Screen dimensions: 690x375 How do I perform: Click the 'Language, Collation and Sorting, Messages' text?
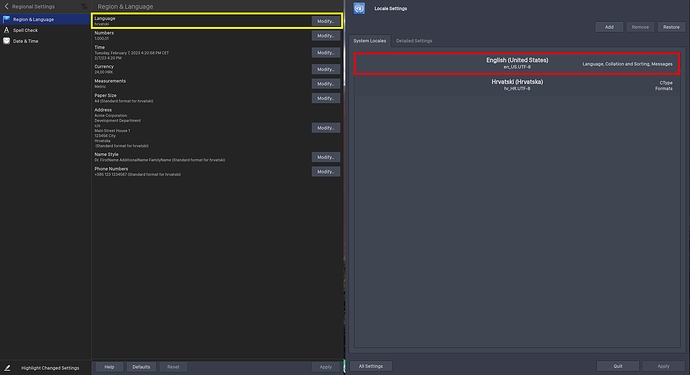click(628, 64)
